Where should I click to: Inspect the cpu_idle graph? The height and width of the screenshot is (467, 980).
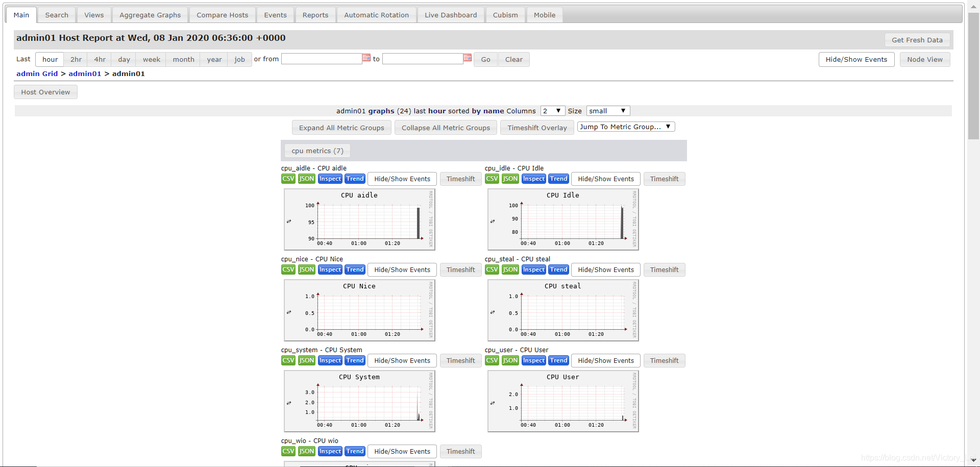coord(534,179)
